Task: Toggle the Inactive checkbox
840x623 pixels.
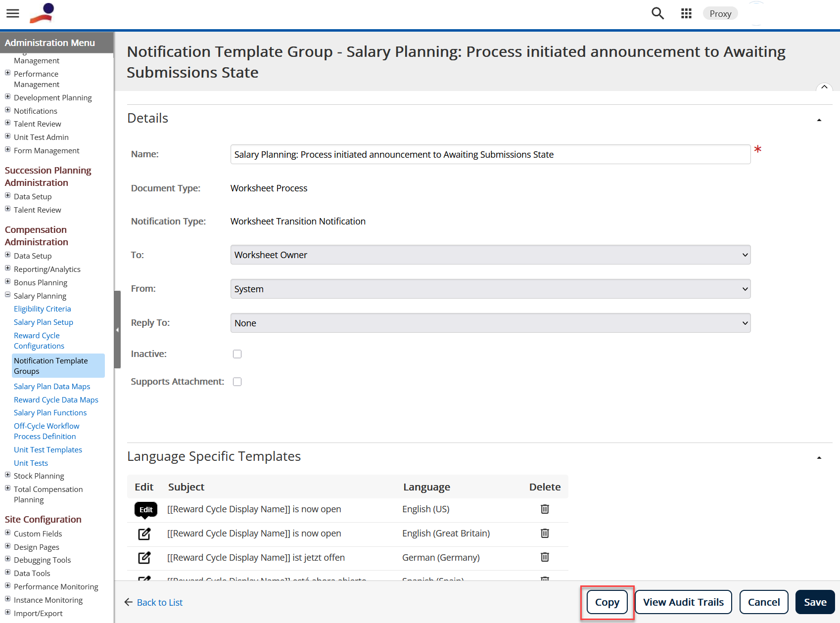Action: click(237, 354)
